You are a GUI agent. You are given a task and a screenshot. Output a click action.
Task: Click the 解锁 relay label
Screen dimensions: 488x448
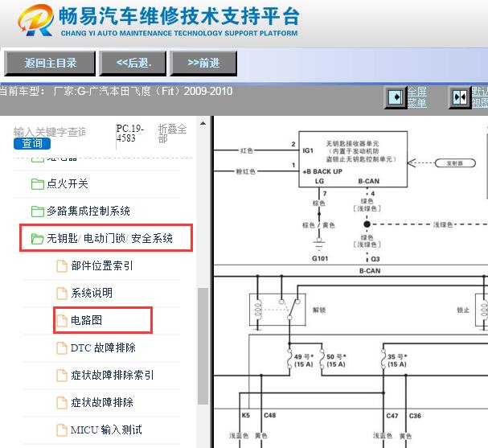coord(319,310)
